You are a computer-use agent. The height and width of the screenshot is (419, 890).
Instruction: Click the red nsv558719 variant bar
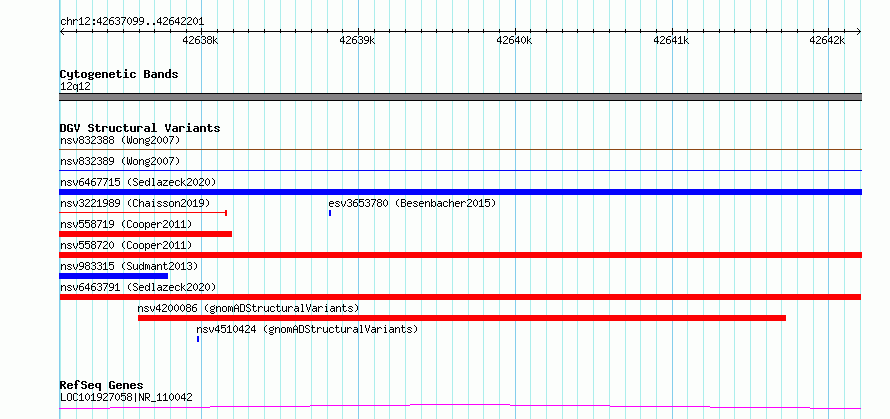coord(145,234)
